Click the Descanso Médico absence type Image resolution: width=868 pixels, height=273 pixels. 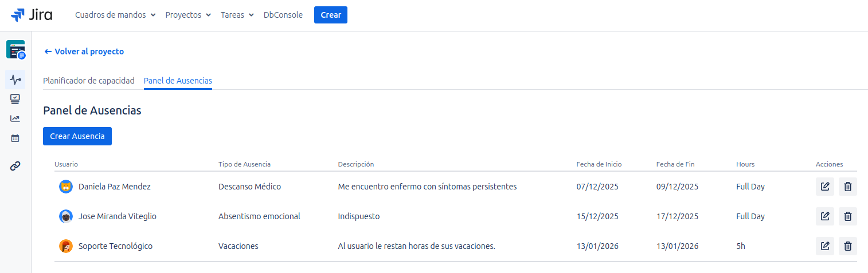250,187
